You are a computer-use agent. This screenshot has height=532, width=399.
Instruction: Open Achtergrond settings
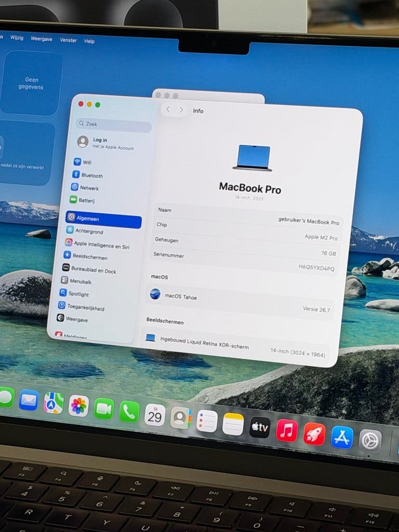point(85,231)
